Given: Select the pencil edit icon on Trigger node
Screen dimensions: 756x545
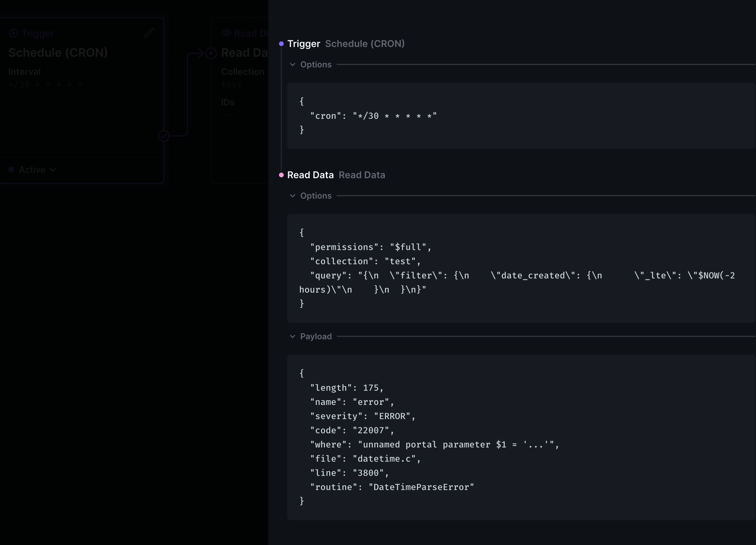Looking at the screenshot, I should pyautogui.click(x=149, y=33).
